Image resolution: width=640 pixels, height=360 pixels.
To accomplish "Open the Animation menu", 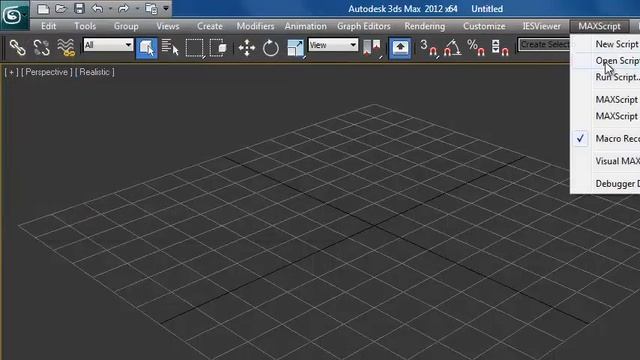I will (306, 26).
